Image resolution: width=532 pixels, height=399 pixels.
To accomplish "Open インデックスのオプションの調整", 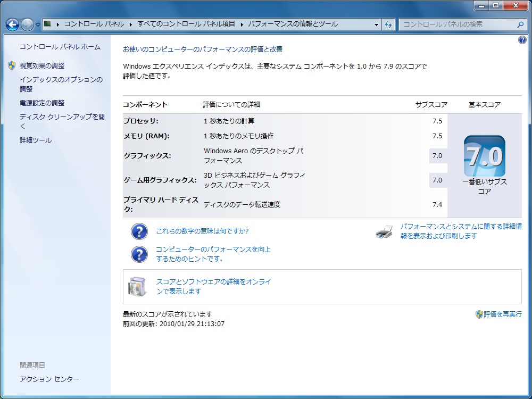I will pos(61,84).
